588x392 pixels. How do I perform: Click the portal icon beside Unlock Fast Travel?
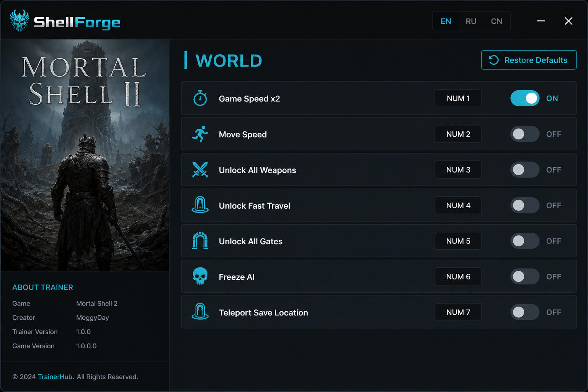200,205
